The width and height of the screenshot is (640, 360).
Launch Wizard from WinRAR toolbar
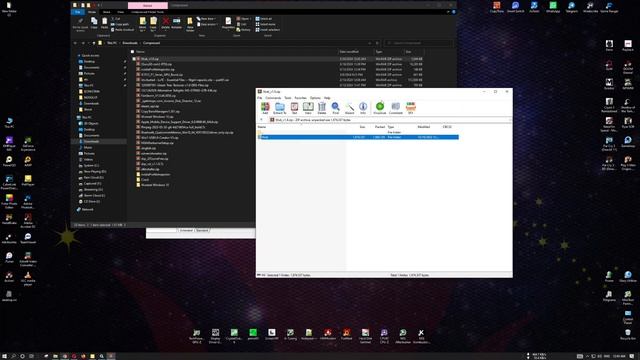tap(349, 108)
